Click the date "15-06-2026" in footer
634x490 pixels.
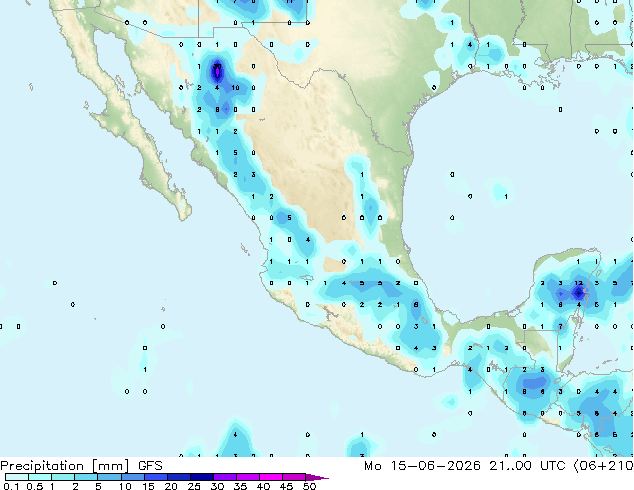(x=435, y=466)
